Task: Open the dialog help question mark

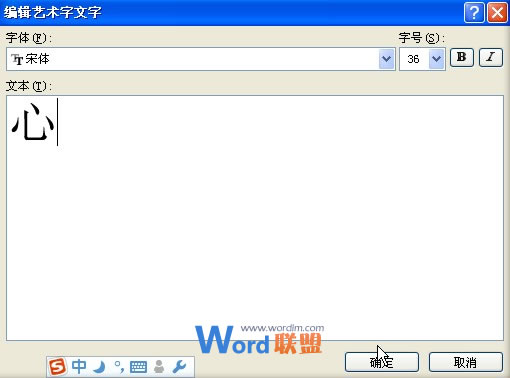Action: pyautogui.click(x=474, y=13)
